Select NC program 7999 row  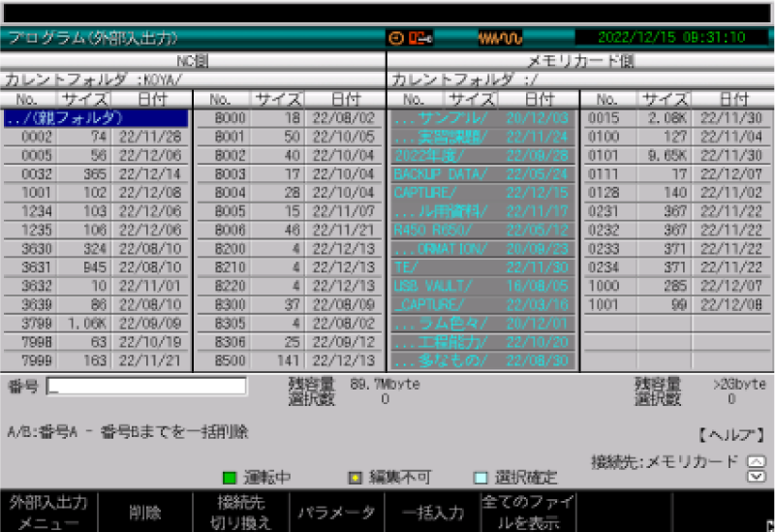(96, 360)
